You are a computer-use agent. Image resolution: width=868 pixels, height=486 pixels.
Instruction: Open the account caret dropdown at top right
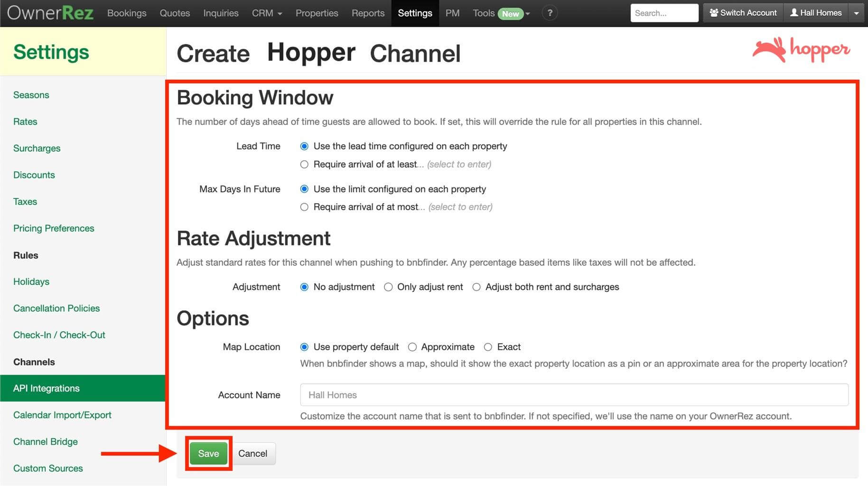tap(857, 13)
